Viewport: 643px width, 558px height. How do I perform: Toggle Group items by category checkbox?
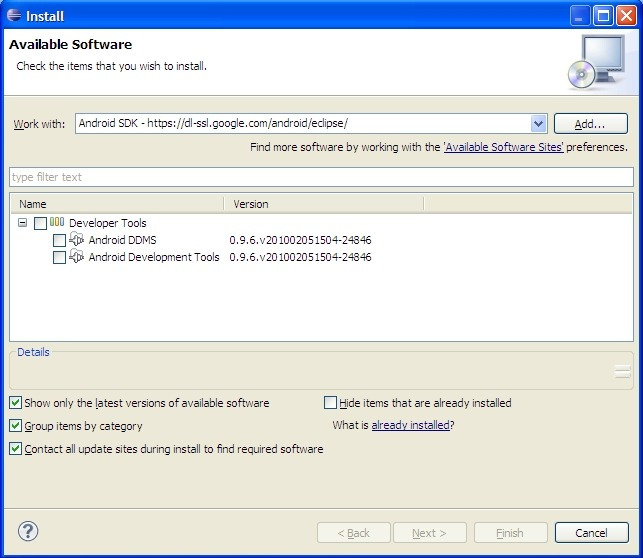click(16, 426)
